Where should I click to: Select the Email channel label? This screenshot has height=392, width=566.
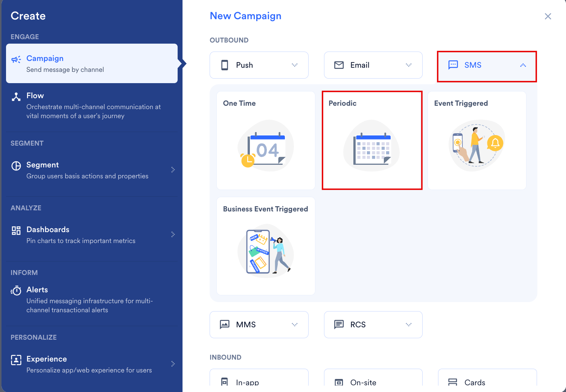360,65
